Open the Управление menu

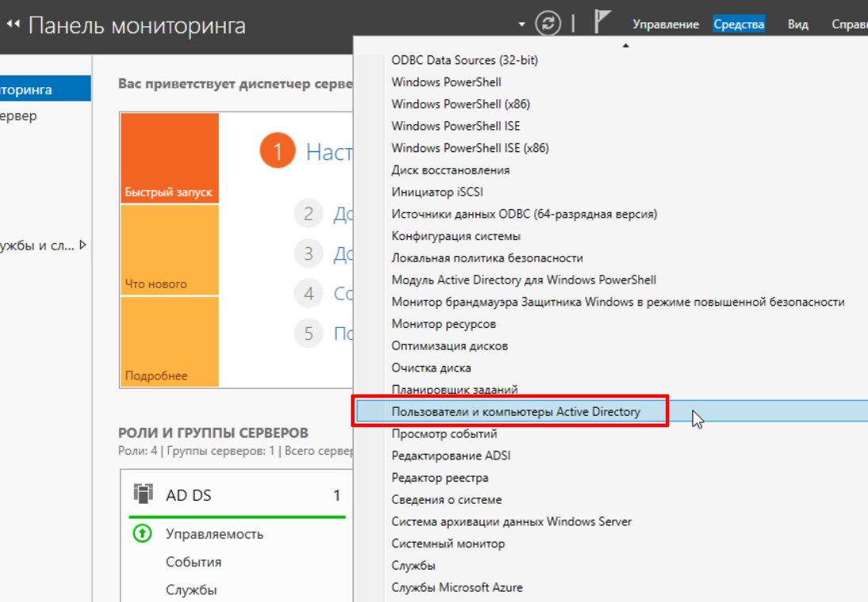(x=665, y=25)
